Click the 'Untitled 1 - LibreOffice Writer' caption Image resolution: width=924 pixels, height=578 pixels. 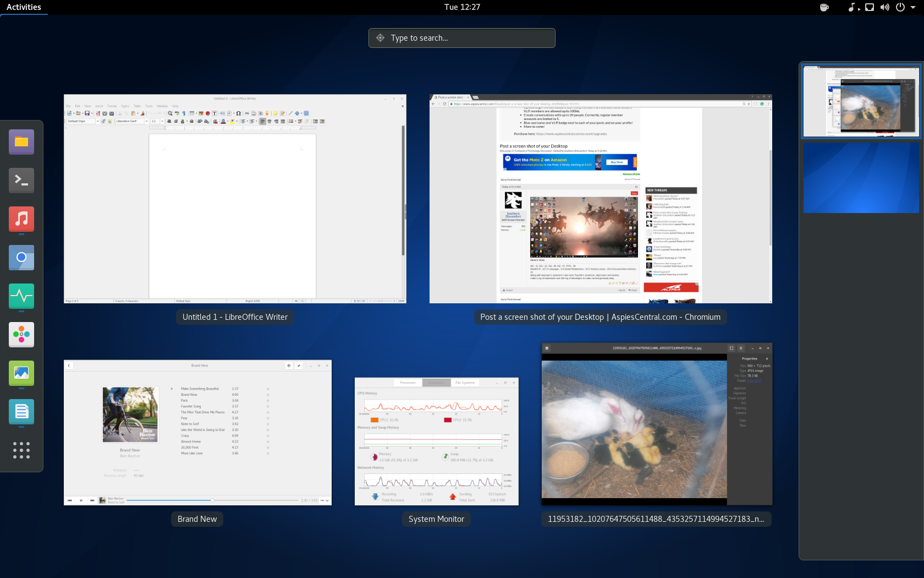point(235,317)
